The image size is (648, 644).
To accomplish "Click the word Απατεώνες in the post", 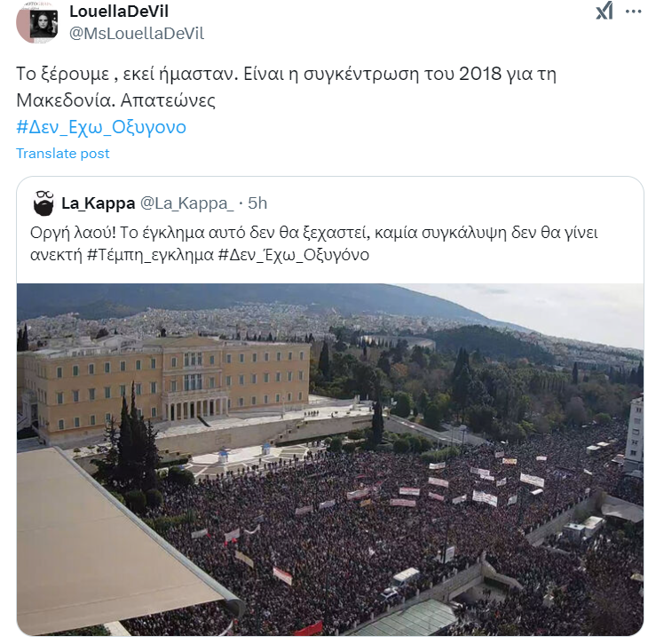I will point(168,100).
